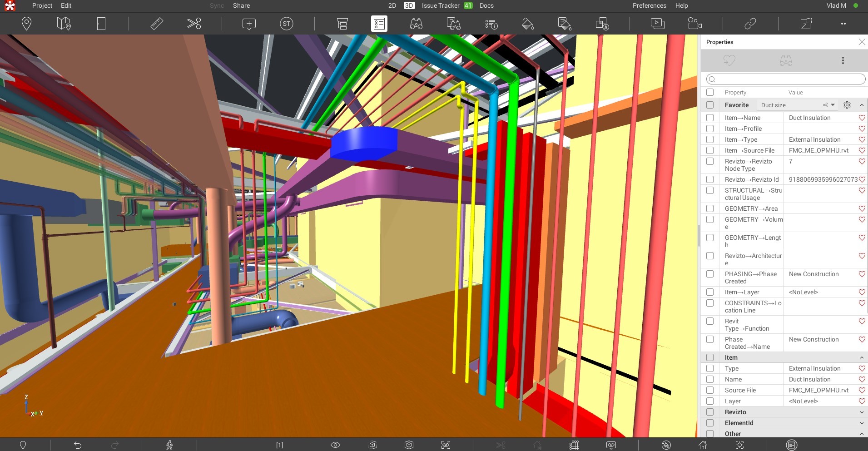Viewport: 868px width, 451px height.
Task: Open the Duct size favorites dropdown
Action: 833,104
